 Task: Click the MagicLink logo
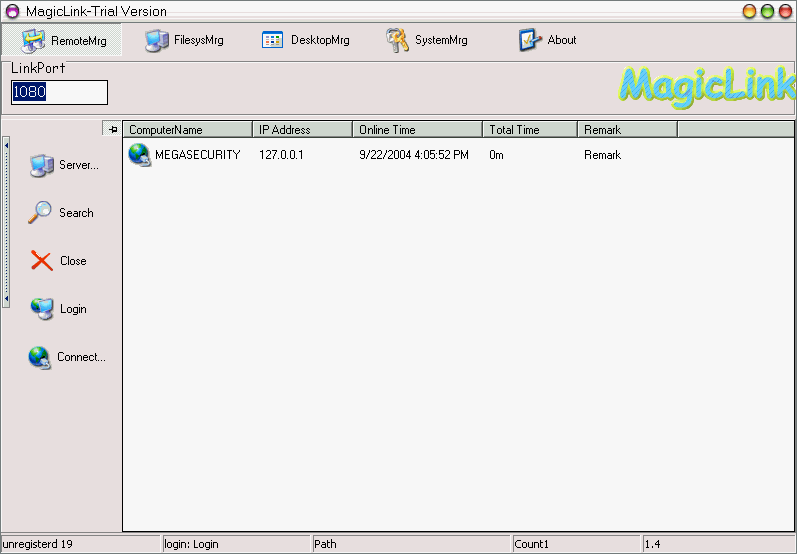click(x=705, y=86)
